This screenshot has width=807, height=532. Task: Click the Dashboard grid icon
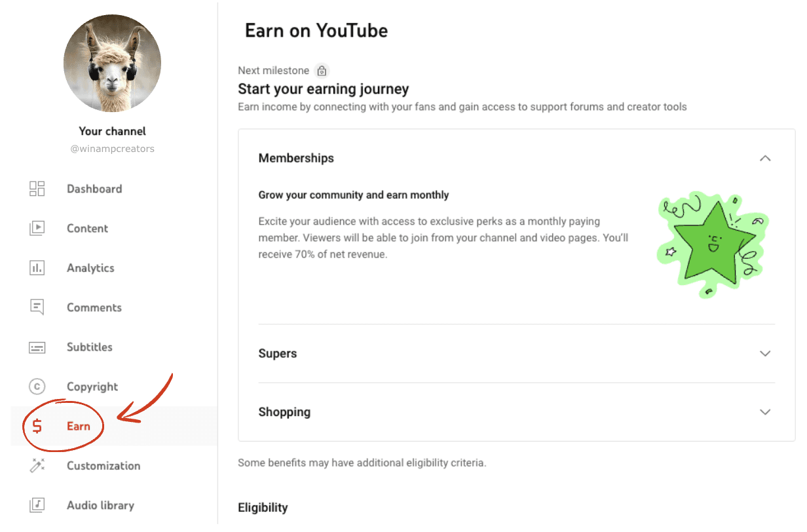point(37,189)
